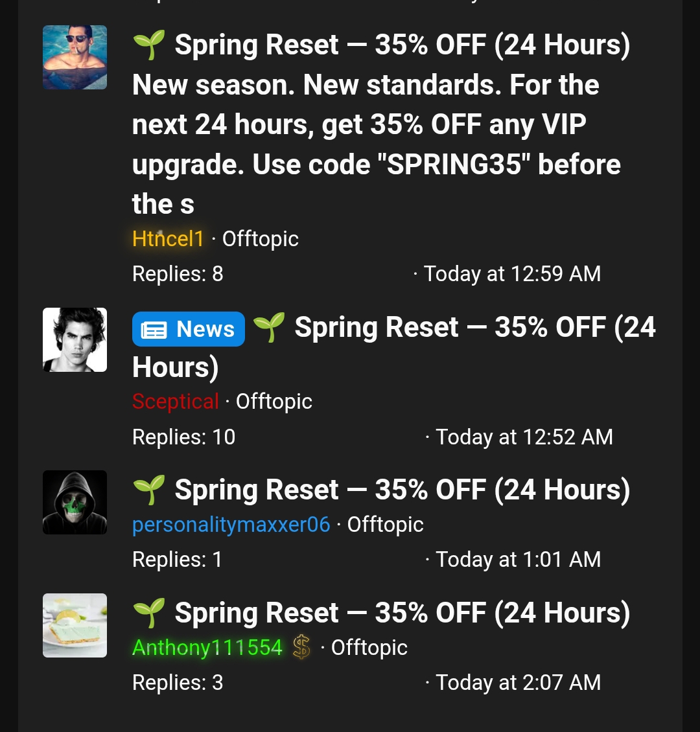Click the seedling icon on personalitymaxxer06's thread
Screen dimensions: 700x732
(x=150, y=490)
